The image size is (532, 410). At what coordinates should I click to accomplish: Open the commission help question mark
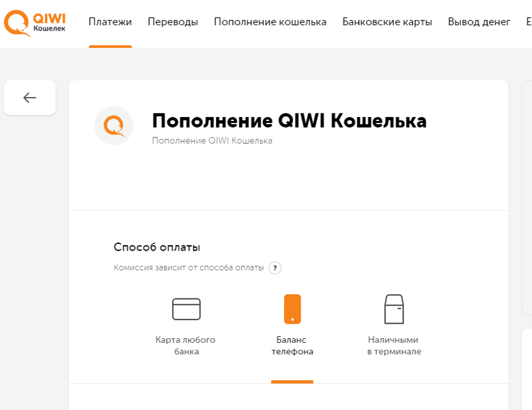tap(275, 268)
